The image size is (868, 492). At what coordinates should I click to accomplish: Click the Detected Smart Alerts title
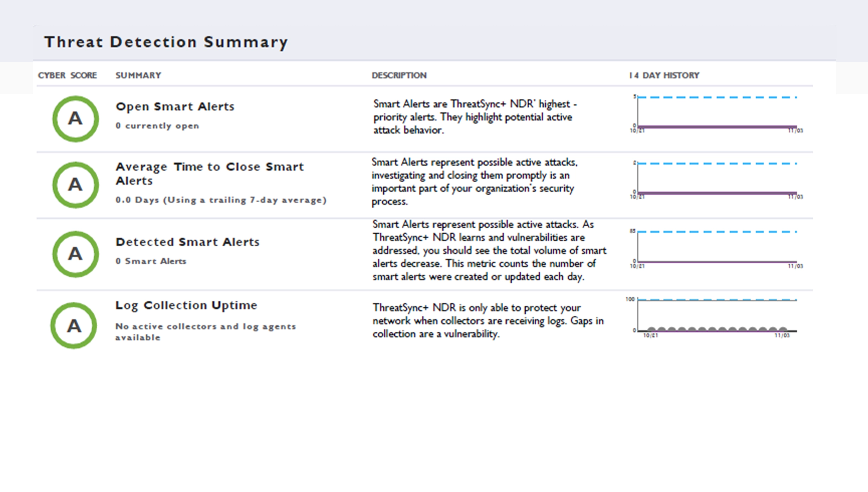[187, 242]
